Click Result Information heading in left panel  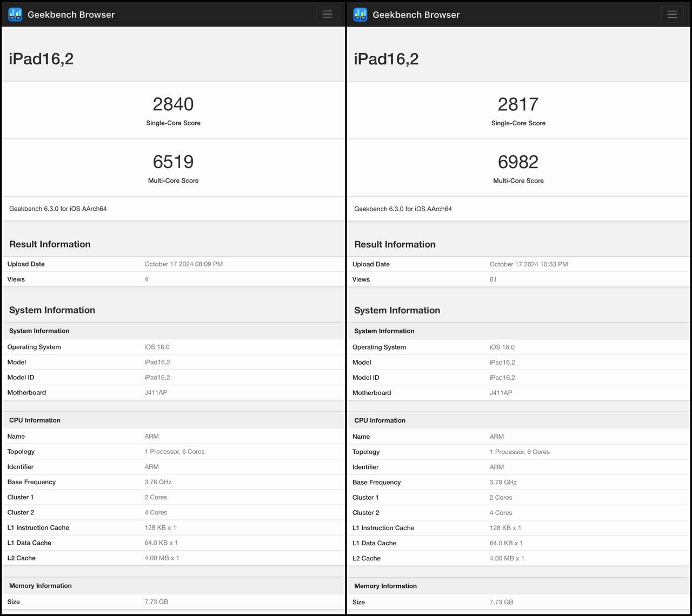50,244
